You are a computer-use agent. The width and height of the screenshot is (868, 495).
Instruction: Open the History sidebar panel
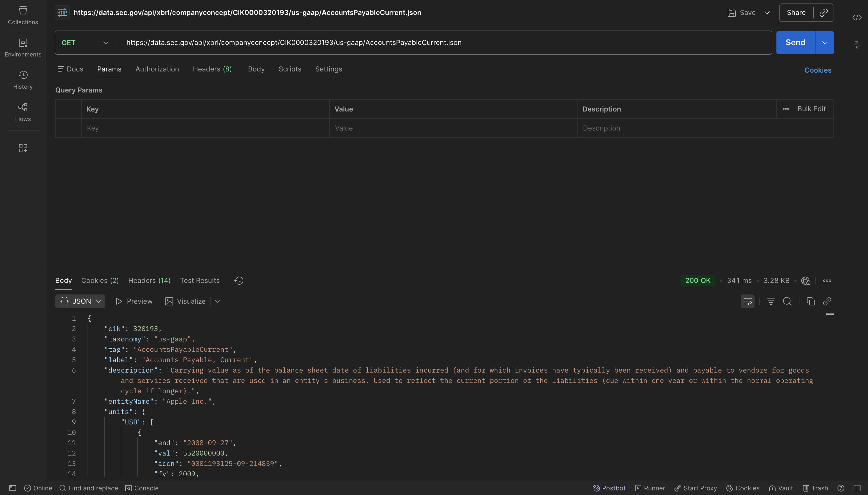click(x=23, y=80)
